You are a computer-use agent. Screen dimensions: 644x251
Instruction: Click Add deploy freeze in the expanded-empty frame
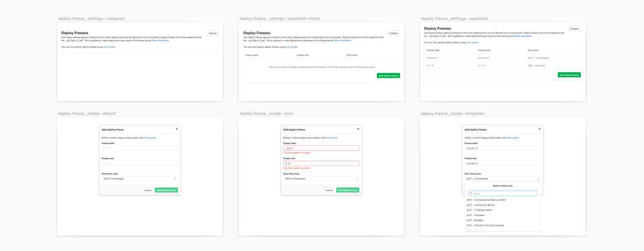388,76
